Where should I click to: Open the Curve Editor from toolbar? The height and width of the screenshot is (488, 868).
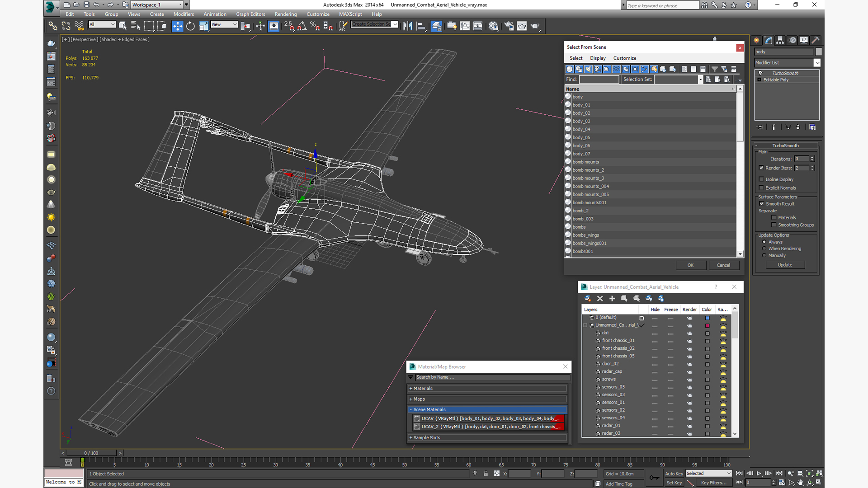pos(465,26)
